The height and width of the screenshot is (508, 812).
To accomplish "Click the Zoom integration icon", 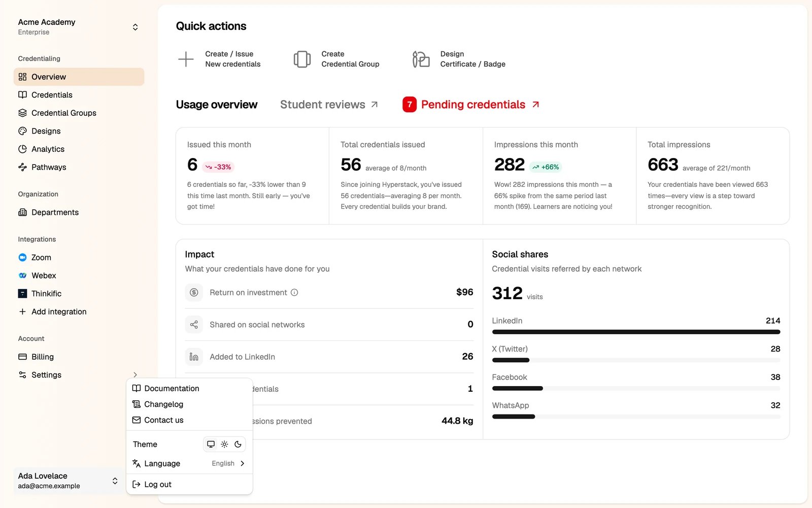I will tap(22, 258).
